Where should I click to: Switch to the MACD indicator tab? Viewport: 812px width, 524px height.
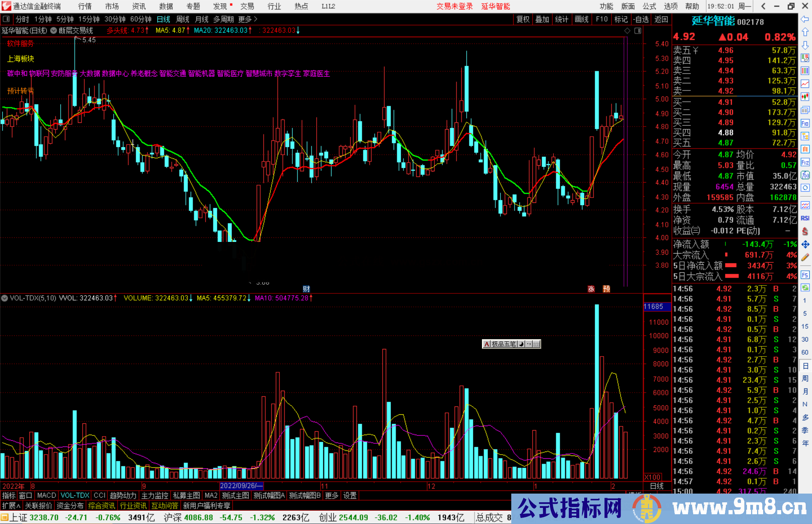click(46, 495)
